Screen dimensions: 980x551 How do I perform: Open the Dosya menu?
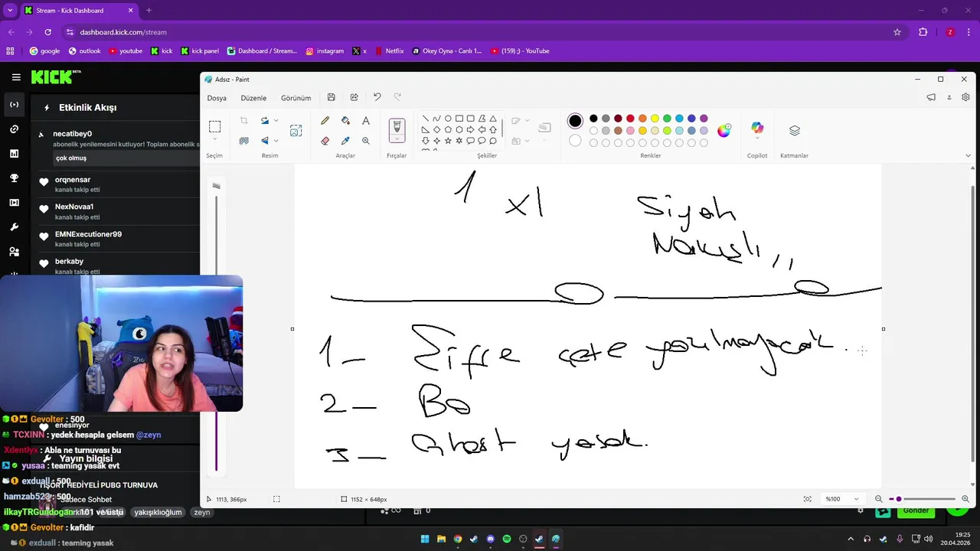[x=217, y=98]
